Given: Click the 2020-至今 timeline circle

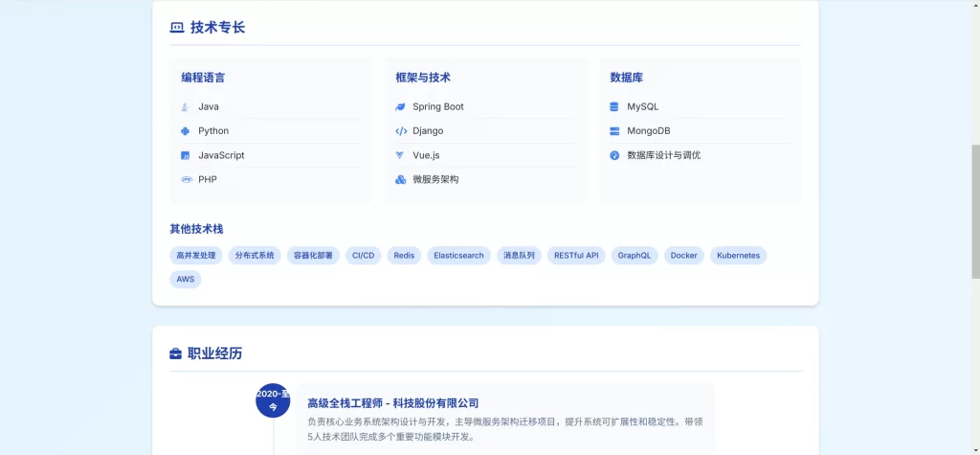Looking at the screenshot, I should click(273, 400).
